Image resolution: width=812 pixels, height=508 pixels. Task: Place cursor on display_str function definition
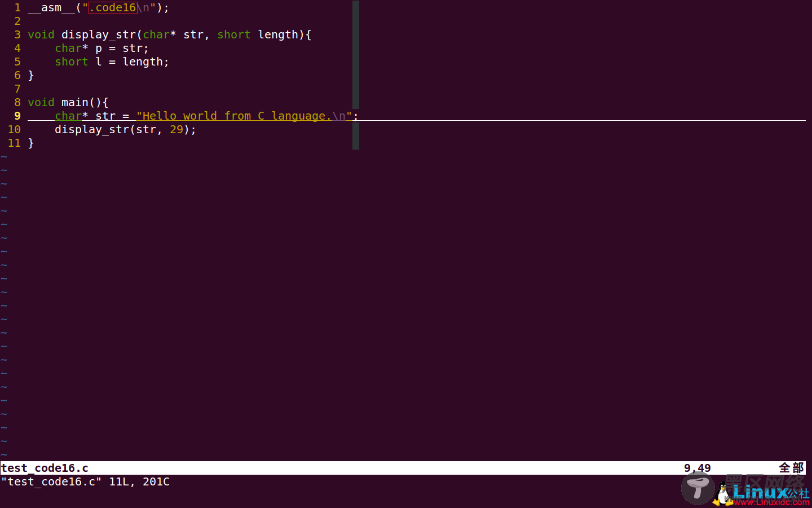pos(99,35)
